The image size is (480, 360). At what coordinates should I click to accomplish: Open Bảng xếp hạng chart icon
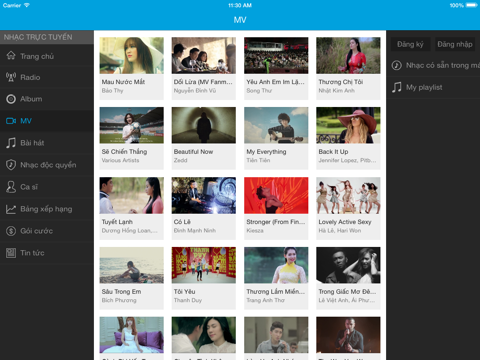pos(11,209)
